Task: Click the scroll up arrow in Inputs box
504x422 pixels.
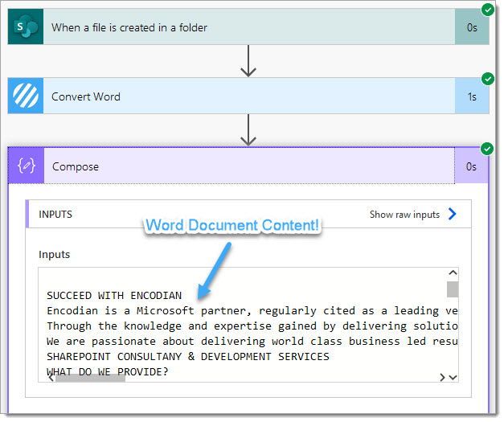Action: [453, 272]
